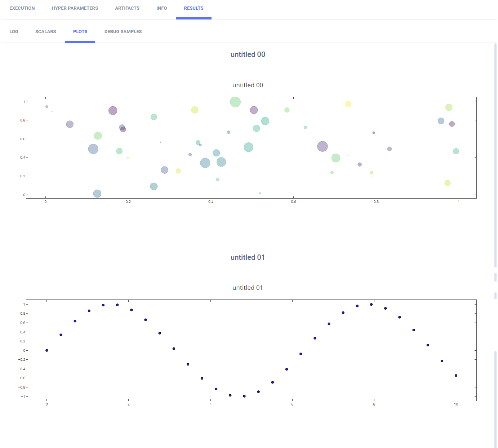Click the lowest point of sine plot

(x=244, y=396)
